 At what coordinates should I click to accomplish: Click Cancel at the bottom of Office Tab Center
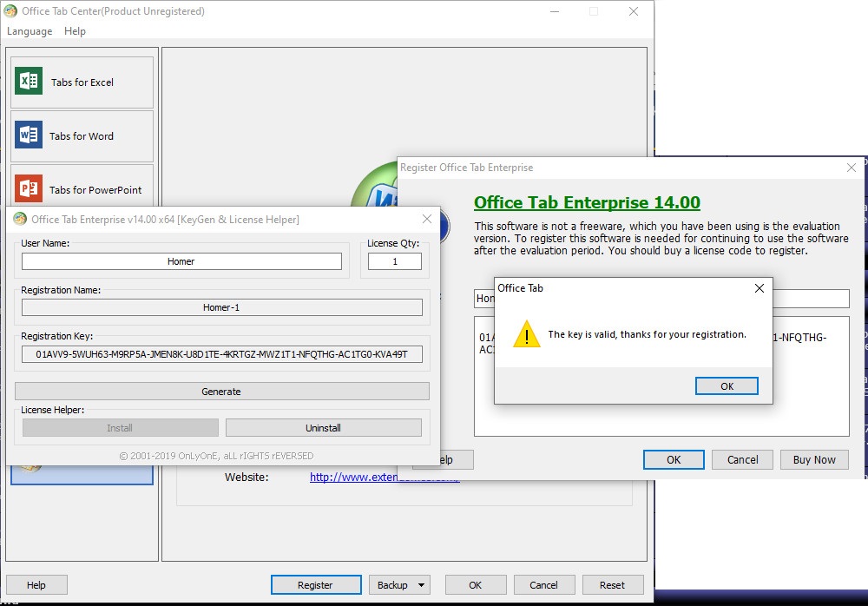point(543,585)
